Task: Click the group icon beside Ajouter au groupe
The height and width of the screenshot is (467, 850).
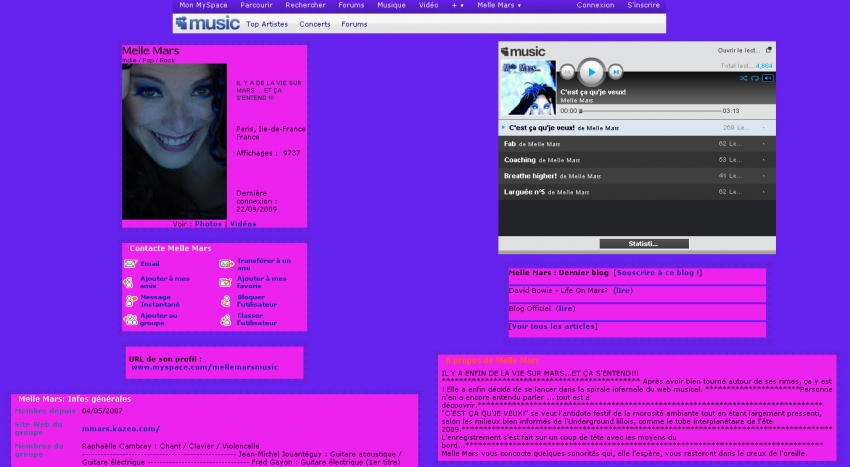Action: pos(130,319)
